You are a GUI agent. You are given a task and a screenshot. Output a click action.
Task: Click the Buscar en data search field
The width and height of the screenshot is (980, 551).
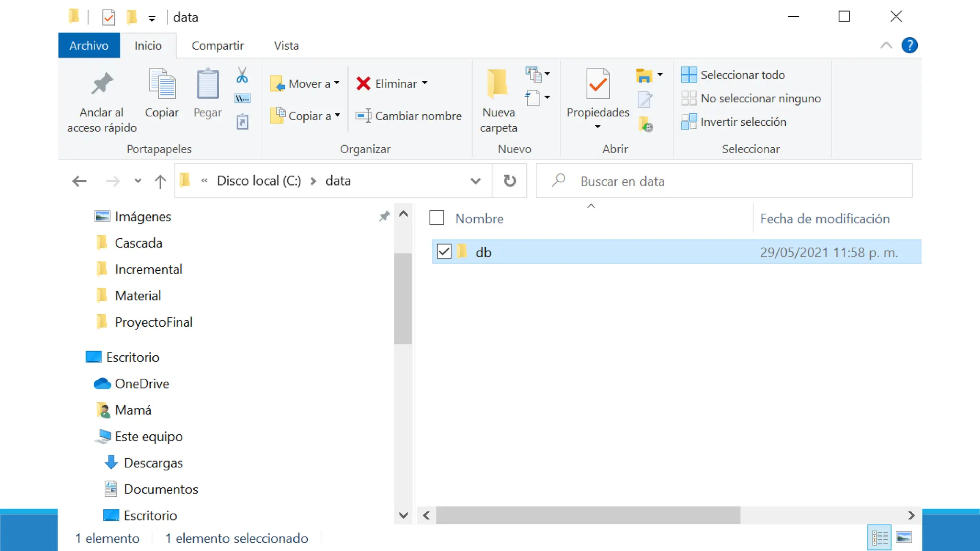[x=724, y=181]
